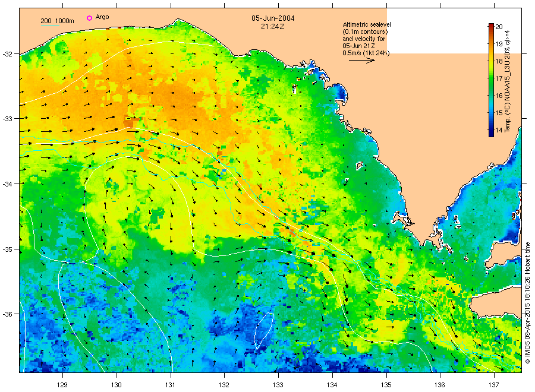Click latitude label -32 on left axis
Viewport: 535px width, 392px height.
[7, 54]
